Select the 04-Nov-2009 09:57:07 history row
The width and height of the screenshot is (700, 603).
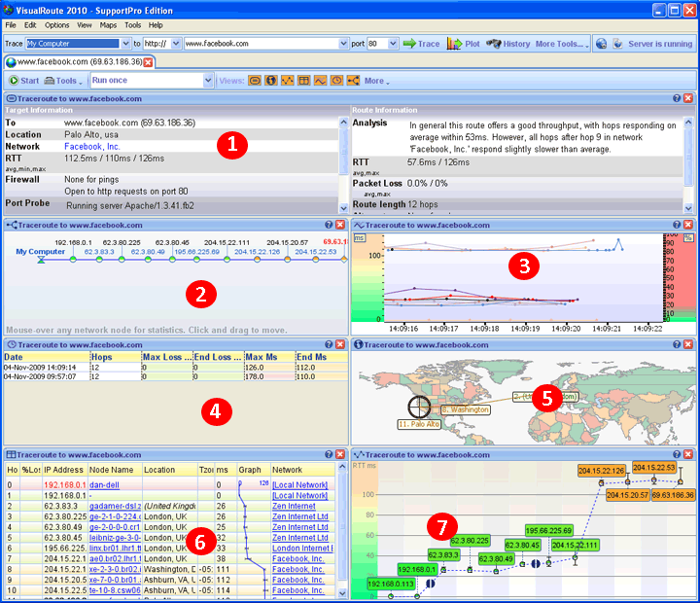pos(175,376)
